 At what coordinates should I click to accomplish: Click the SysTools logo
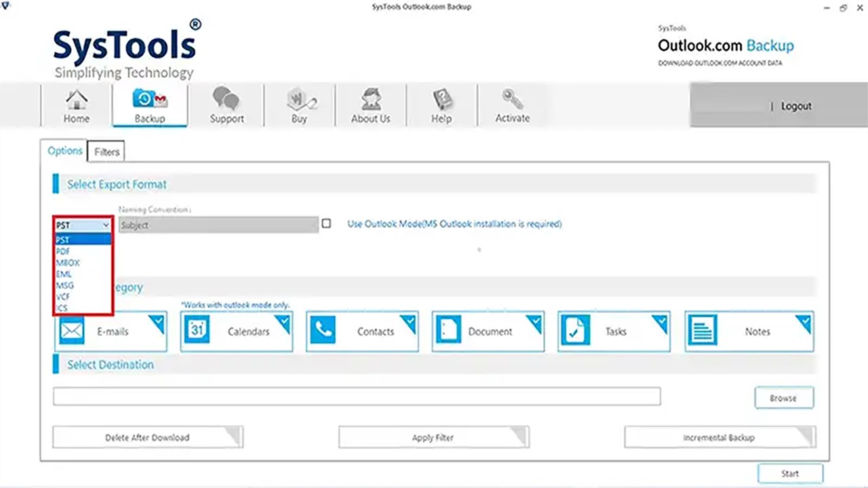[x=127, y=49]
